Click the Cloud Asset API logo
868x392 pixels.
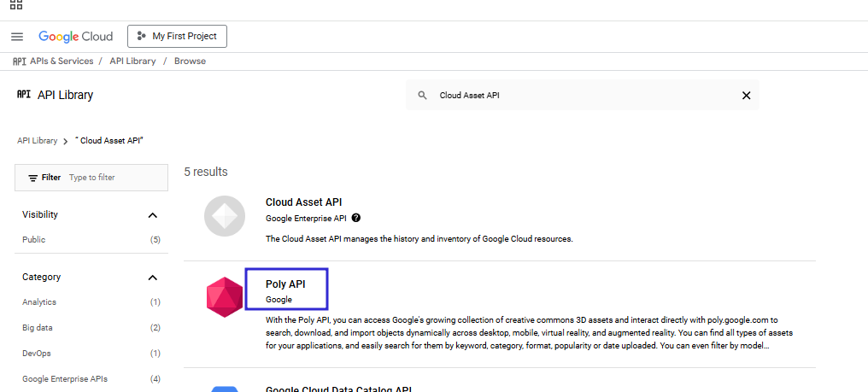[x=224, y=216]
